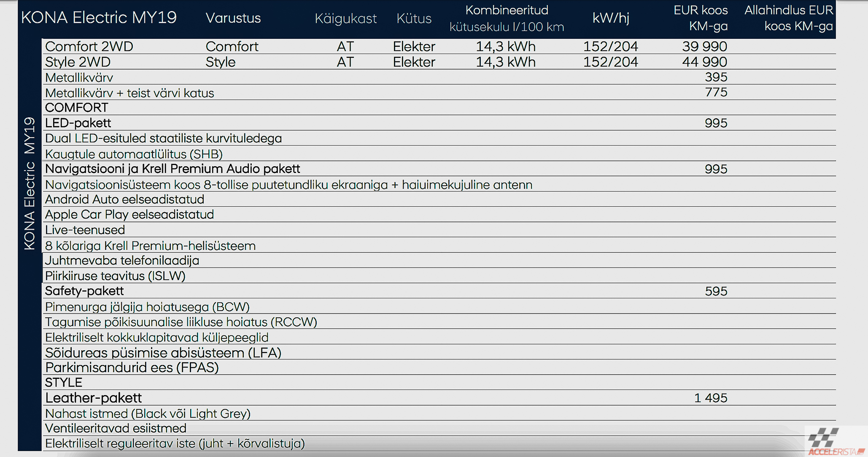Viewport: 868px width, 457px height.
Task: Click the kW/hj column header
Action: 610,18
